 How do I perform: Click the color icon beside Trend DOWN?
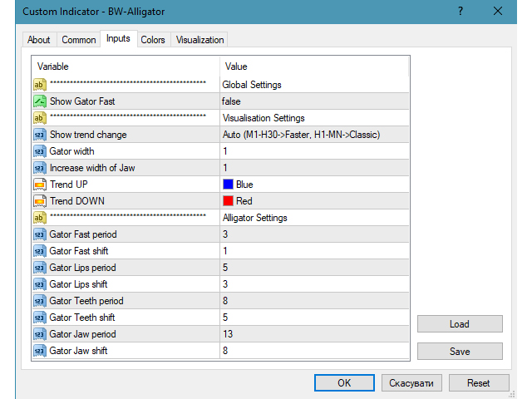[x=40, y=201]
